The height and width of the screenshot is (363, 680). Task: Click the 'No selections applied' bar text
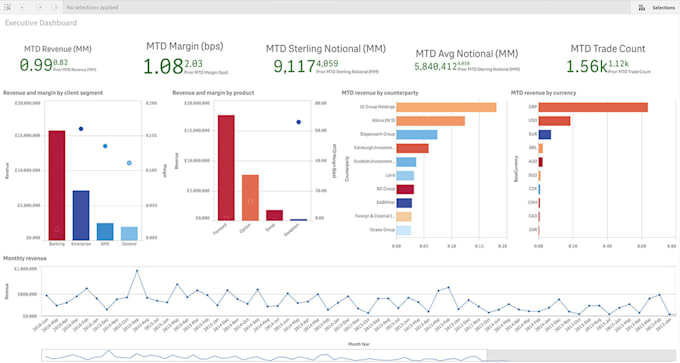coord(92,7)
